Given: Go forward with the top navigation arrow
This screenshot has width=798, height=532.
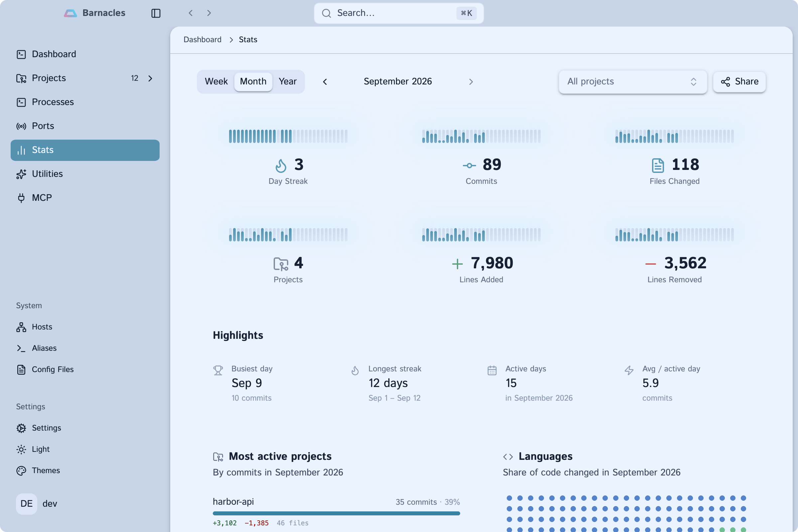Looking at the screenshot, I should [209, 13].
